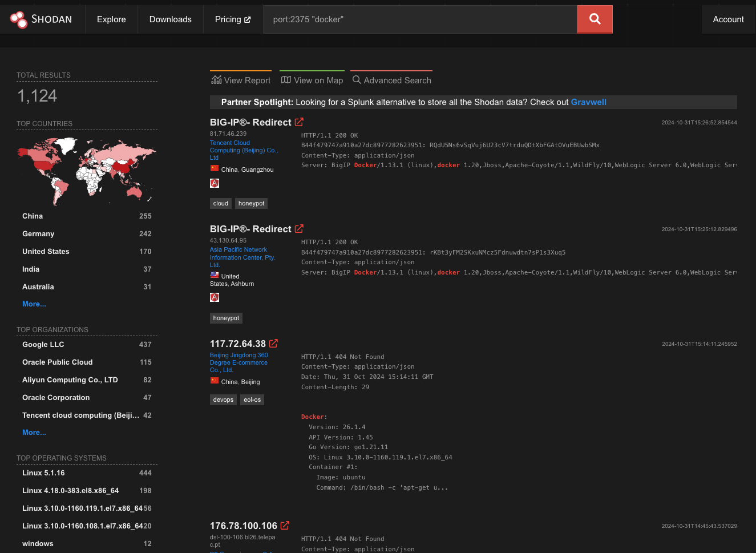756x553 pixels.
Task: Click the 43.130.64.95 IP address text
Action: click(228, 240)
